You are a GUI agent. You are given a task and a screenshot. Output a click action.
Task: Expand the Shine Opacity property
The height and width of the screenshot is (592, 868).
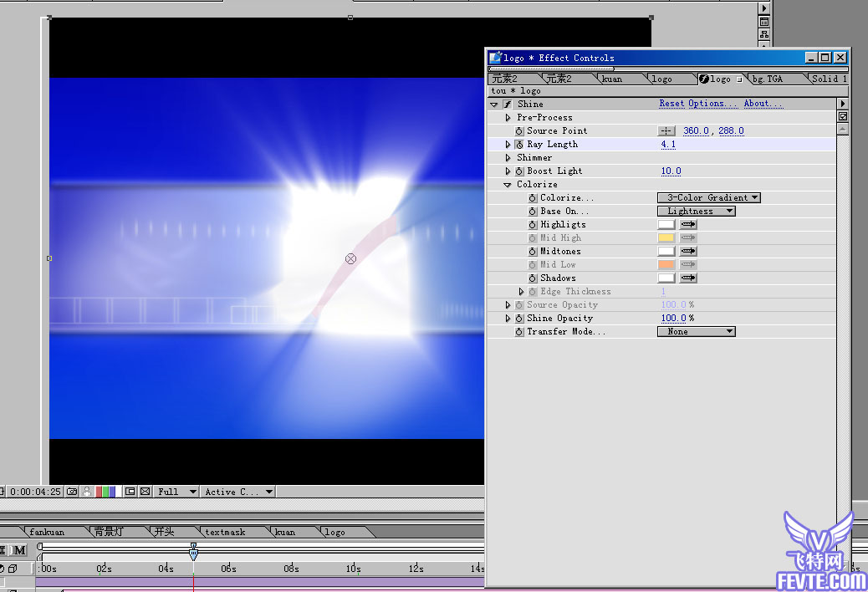[x=508, y=319]
